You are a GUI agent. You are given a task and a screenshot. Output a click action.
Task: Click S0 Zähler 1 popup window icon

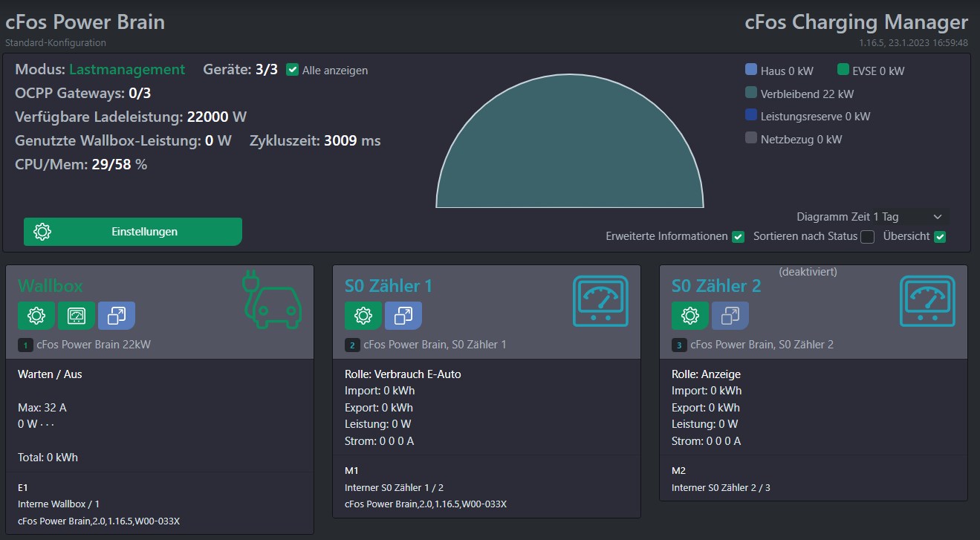pyautogui.click(x=403, y=316)
